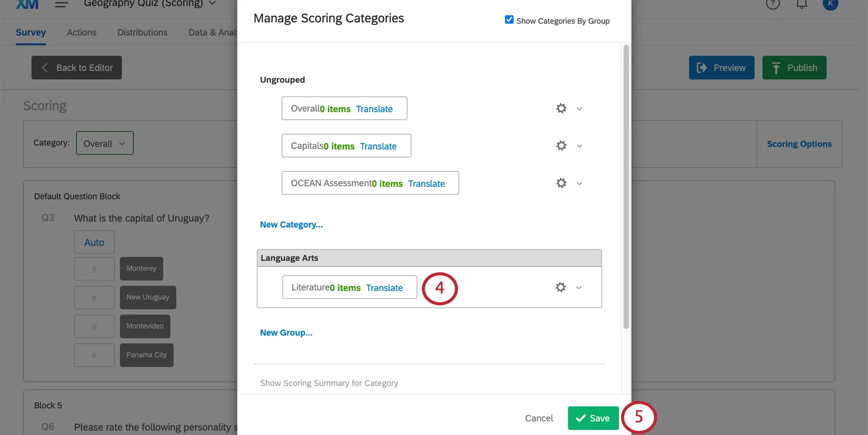Toggle Show Categories By Group checkbox
868x435 pixels.
(x=509, y=20)
